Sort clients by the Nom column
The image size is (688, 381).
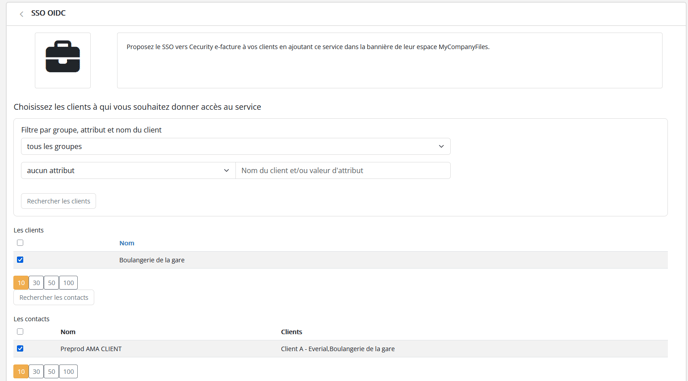coord(127,243)
